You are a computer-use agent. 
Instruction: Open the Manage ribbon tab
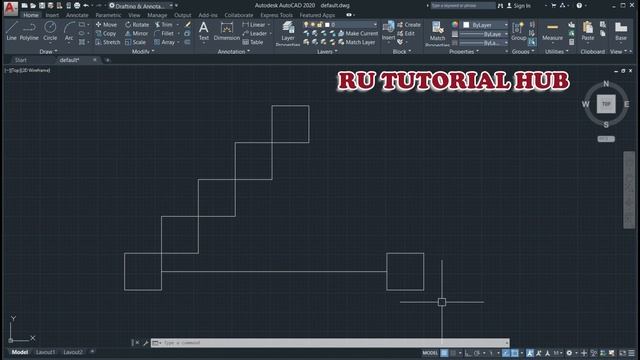point(157,15)
